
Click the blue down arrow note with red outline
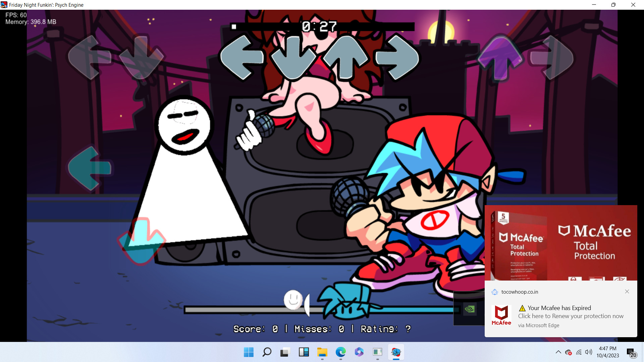click(141, 241)
